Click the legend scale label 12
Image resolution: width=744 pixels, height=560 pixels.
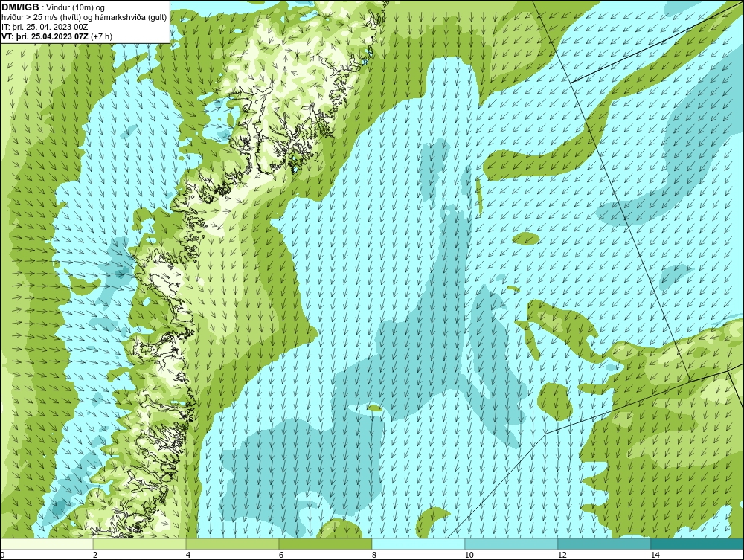[x=562, y=555]
